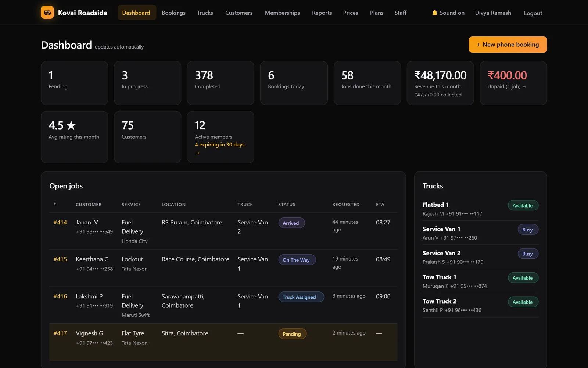
Task: Click the Pending status badge for Vignesh G
Action: coord(292,334)
